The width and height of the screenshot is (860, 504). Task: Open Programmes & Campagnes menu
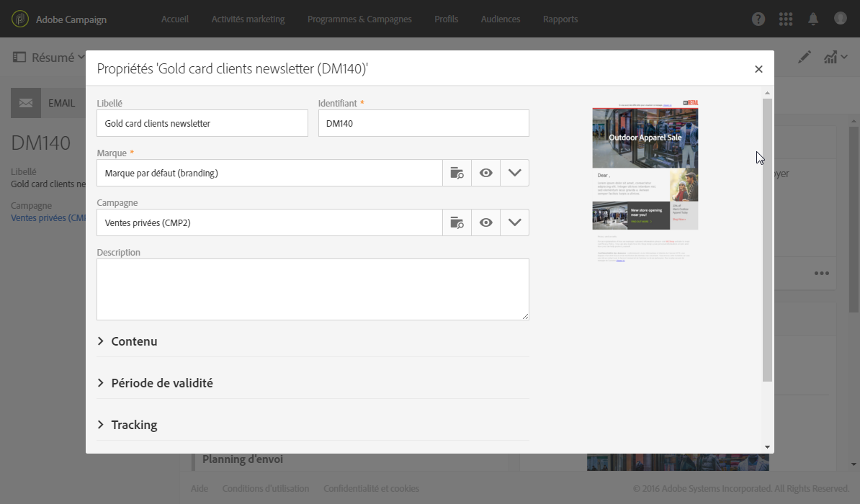[359, 19]
